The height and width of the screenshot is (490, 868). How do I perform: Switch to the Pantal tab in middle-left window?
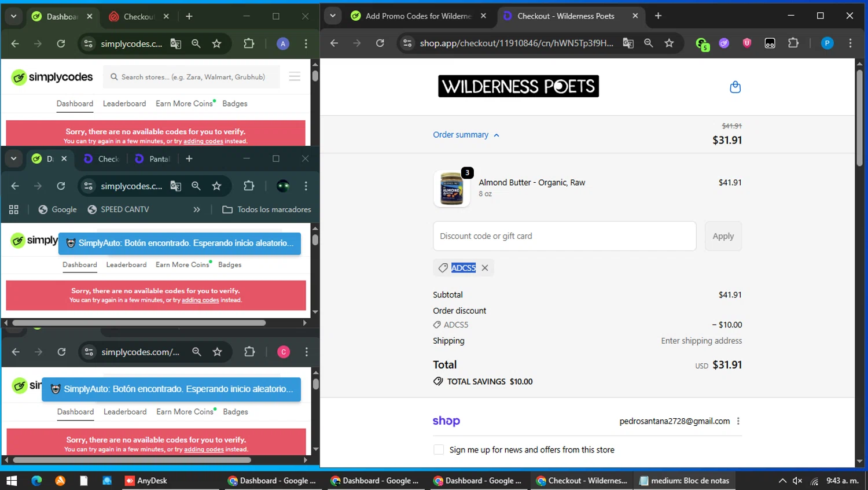click(153, 159)
